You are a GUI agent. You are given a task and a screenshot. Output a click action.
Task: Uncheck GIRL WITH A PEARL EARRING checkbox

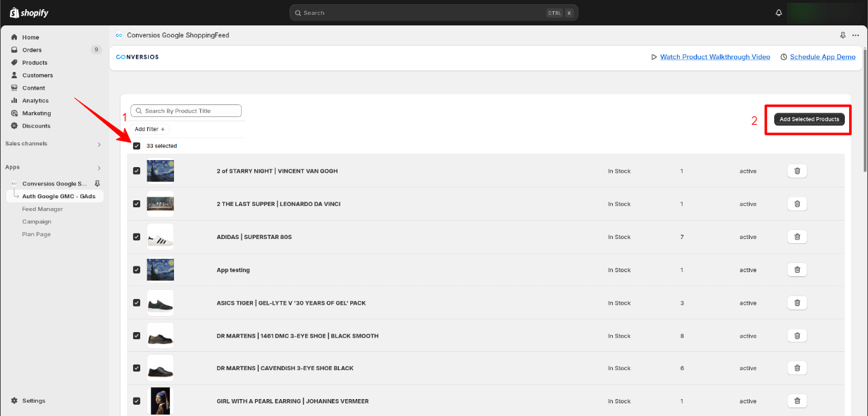point(137,401)
